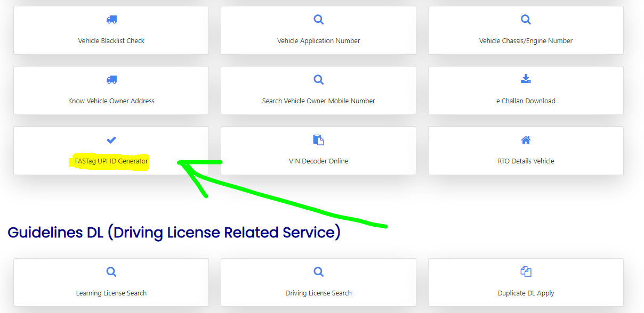Open Know Vehicle Owner Address
This screenshot has height=313, width=644.
pos(111,101)
